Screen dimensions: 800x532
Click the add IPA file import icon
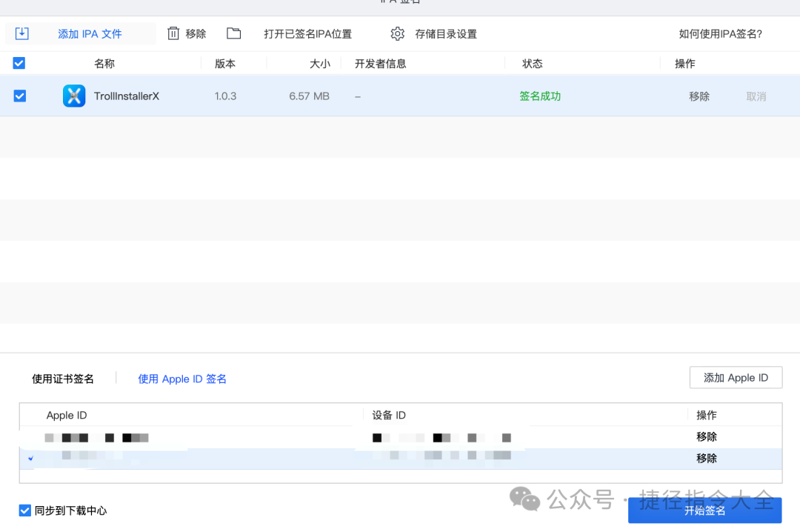21,33
